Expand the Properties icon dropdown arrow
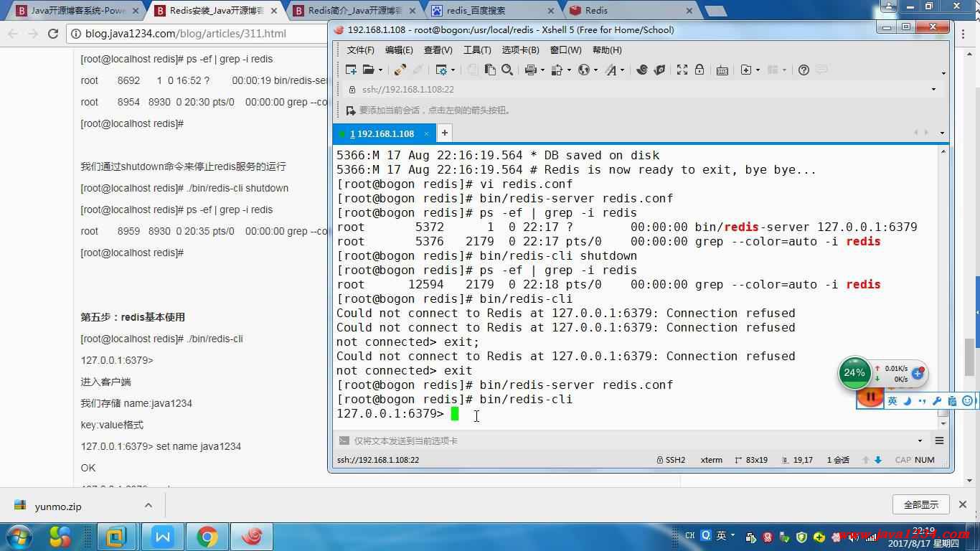 point(453,70)
